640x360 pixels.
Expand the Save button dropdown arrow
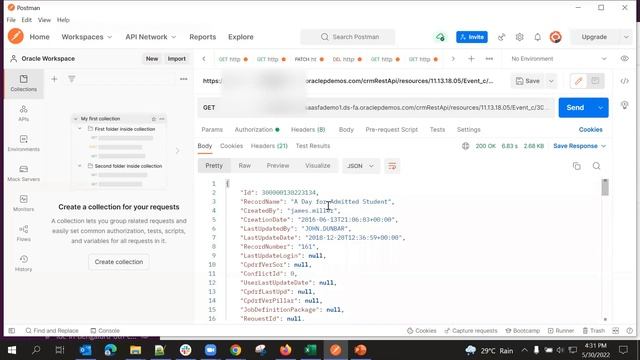(551, 81)
